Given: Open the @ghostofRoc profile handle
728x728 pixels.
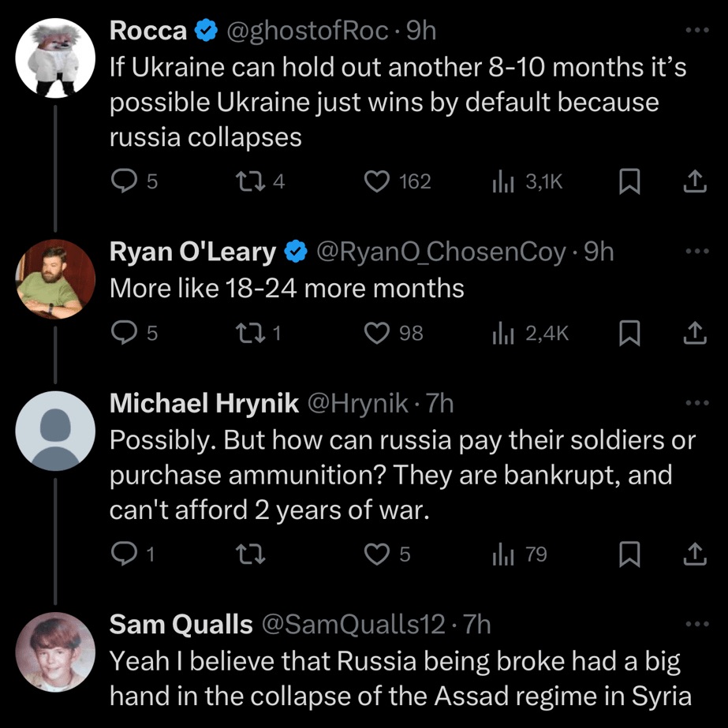Looking at the screenshot, I should 308,31.
